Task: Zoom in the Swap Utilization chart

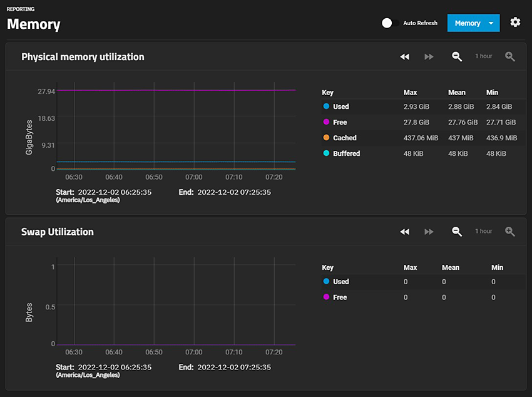Action: pos(509,232)
